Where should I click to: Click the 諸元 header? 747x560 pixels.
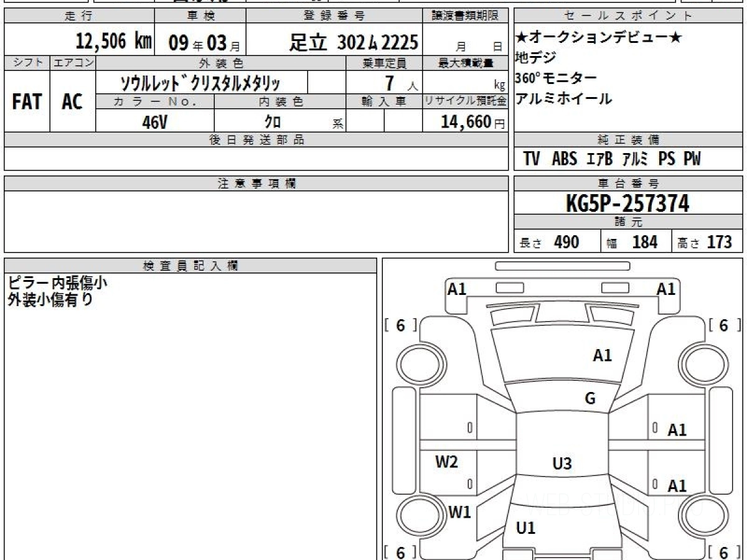(628, 222)
